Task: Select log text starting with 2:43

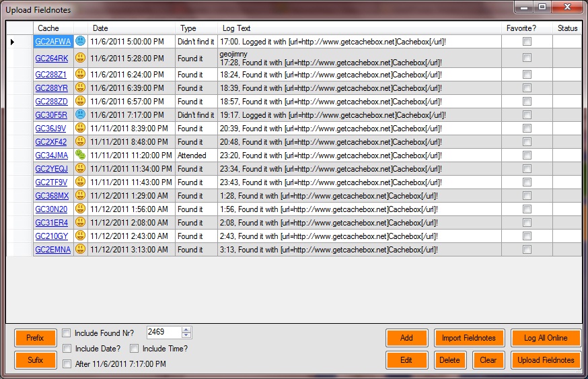Action: [359, 236]
